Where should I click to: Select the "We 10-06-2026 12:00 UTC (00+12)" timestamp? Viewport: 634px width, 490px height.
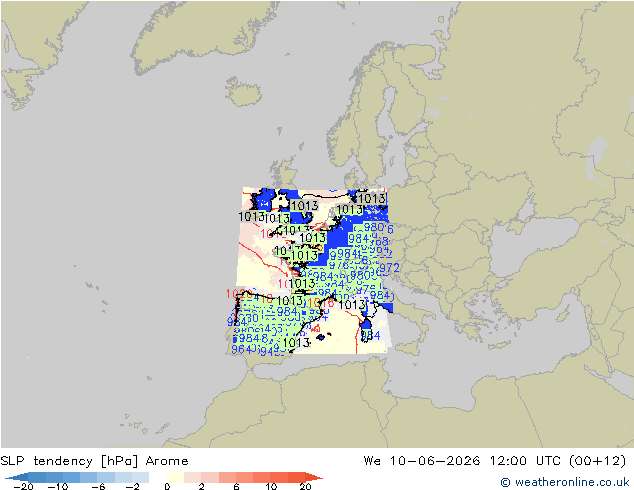[495, 461]
